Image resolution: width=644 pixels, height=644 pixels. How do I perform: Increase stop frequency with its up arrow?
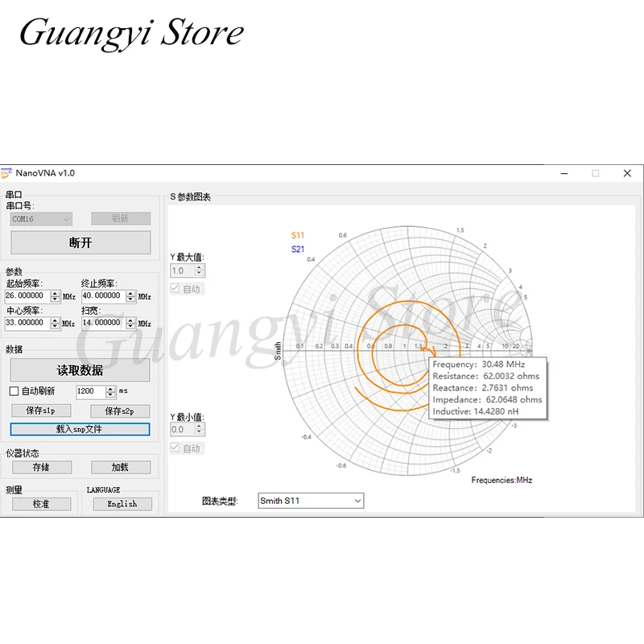coord(130,293)
